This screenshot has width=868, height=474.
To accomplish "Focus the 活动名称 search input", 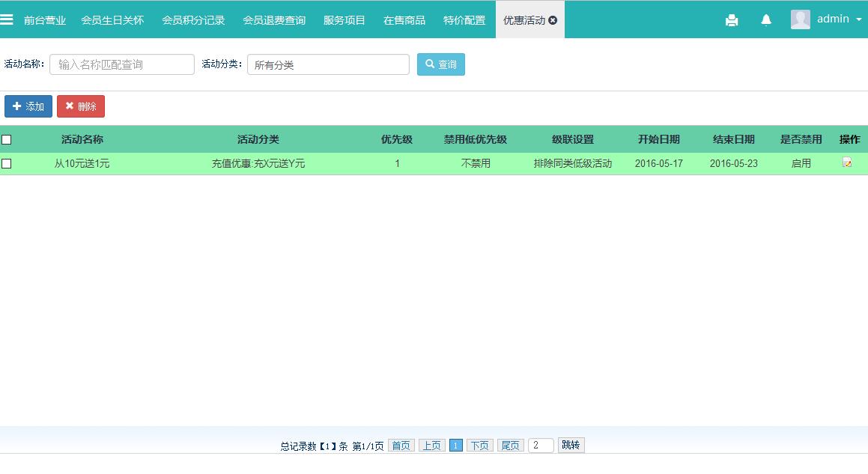I will pos(122,64).
